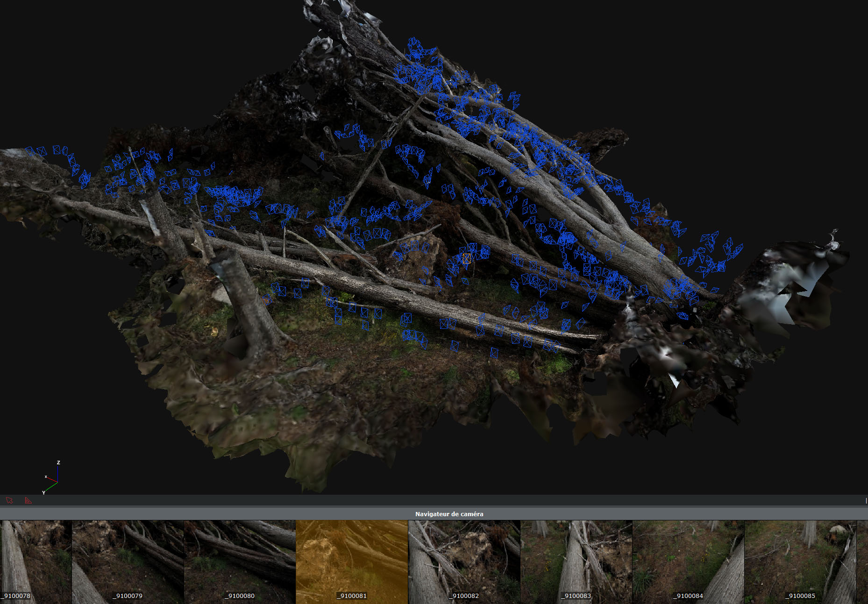The height and width of the screenshot is (604, 868).
Task: Click the Z axis label on orientation gizmo
Action: [58, 462]
